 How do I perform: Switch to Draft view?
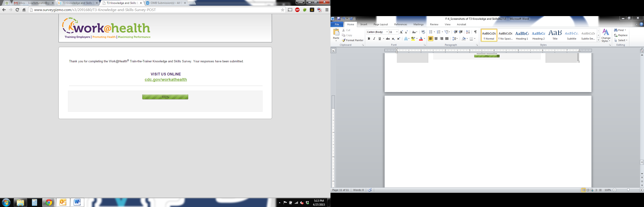click(x=600, y=190)
